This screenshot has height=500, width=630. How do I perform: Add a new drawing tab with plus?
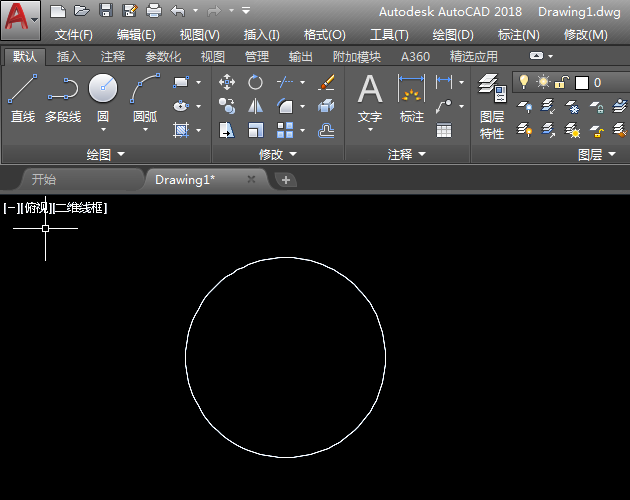coord(286,180)
